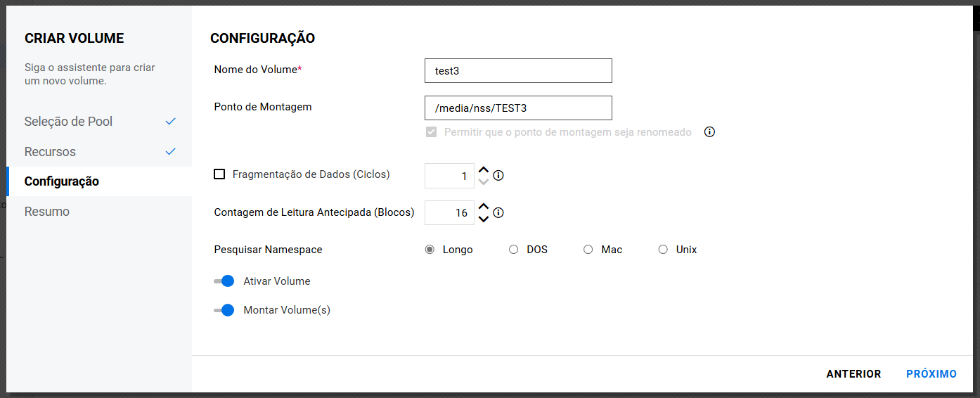Toggle the Ativar Volume switch

(x=224, y=281)
